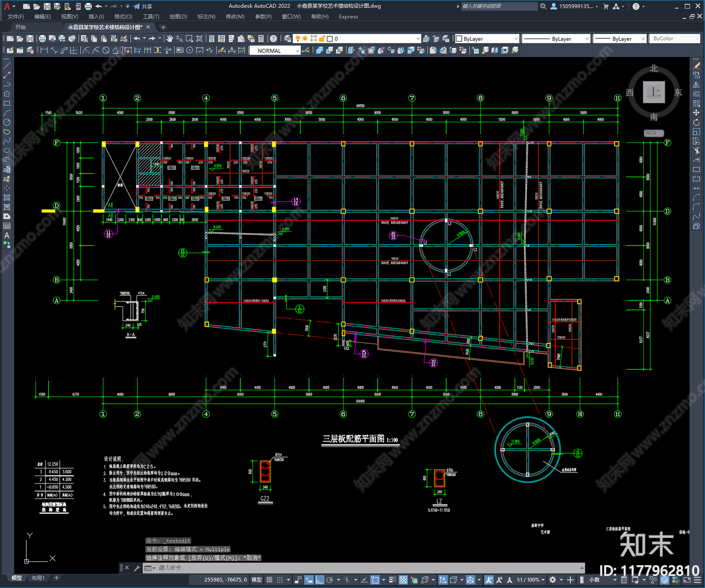Open the 文件(F) menu
This screenshot has width=705, height=588.
point(16,17)
